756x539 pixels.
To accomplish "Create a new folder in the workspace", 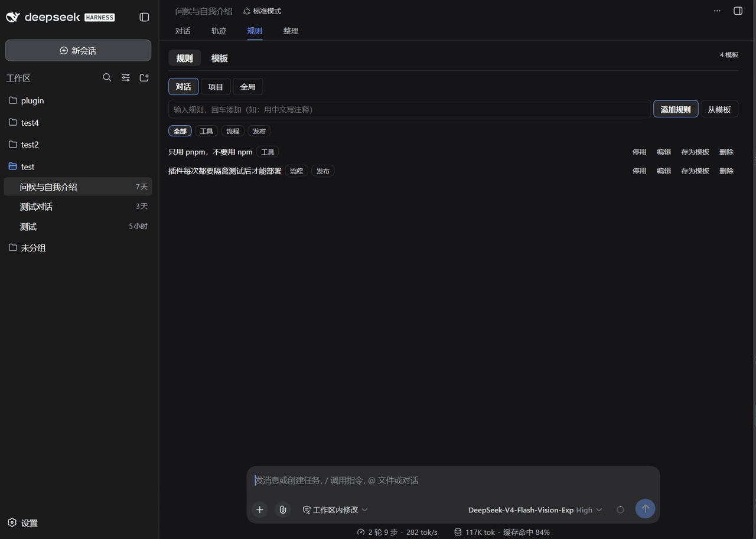I will (144, 77).
